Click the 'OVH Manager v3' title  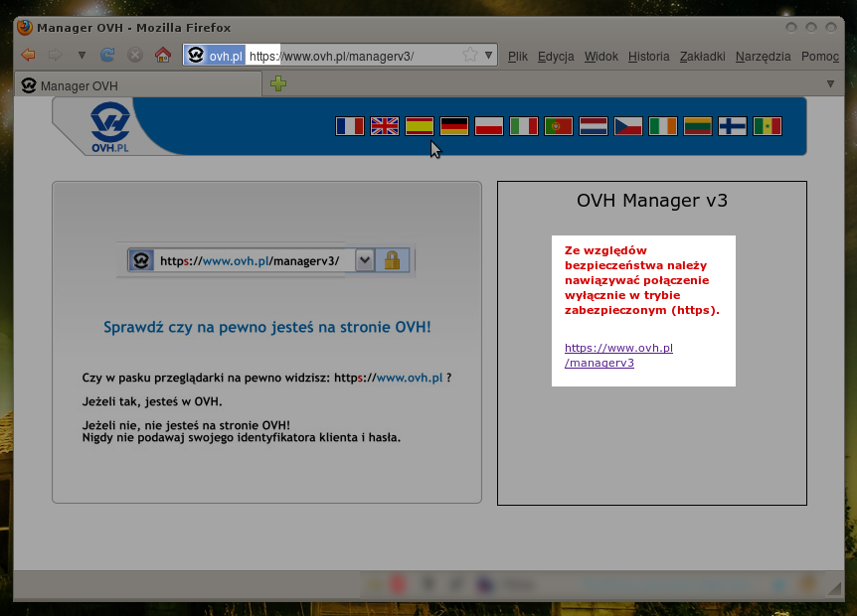[652, 201]
